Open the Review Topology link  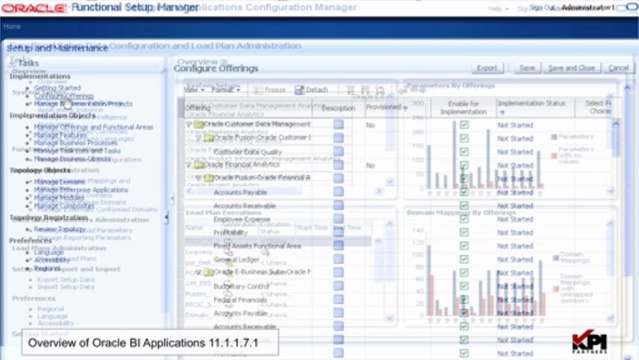point(59,229)
